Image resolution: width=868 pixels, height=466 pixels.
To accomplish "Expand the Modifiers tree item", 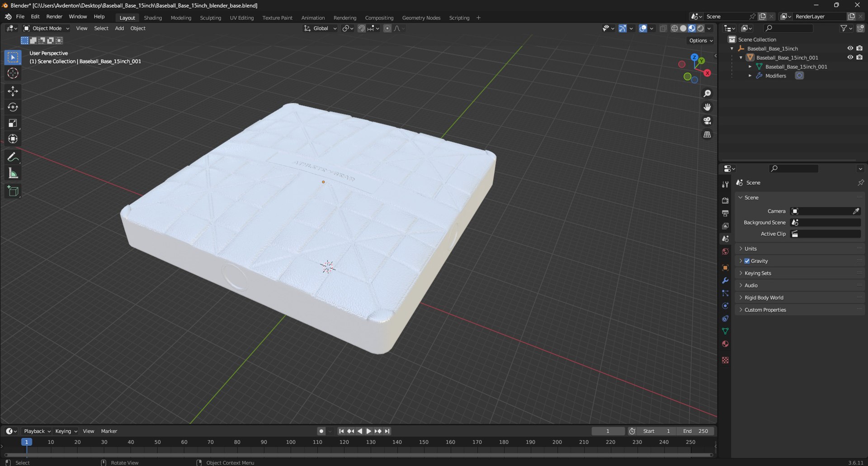I will (x=750, y=76).
